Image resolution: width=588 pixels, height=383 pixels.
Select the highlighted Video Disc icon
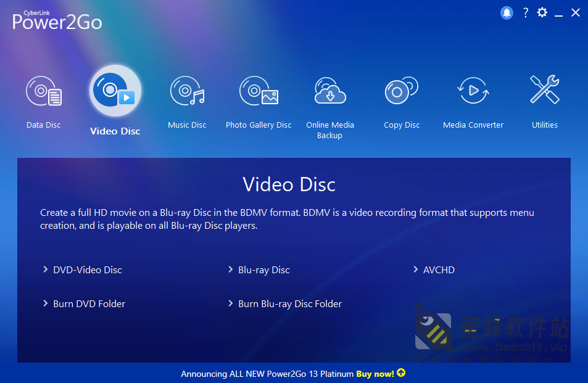(115, 91)
